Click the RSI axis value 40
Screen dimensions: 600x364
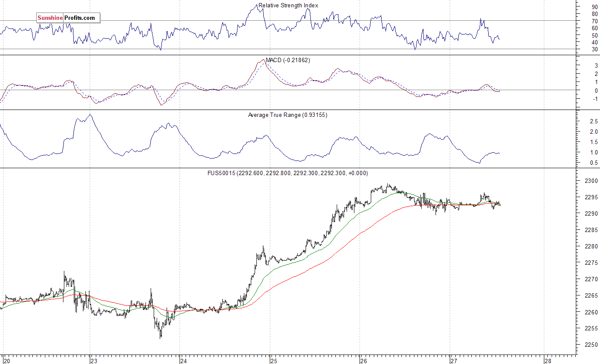pyautogui.click(x=594, y=42)
